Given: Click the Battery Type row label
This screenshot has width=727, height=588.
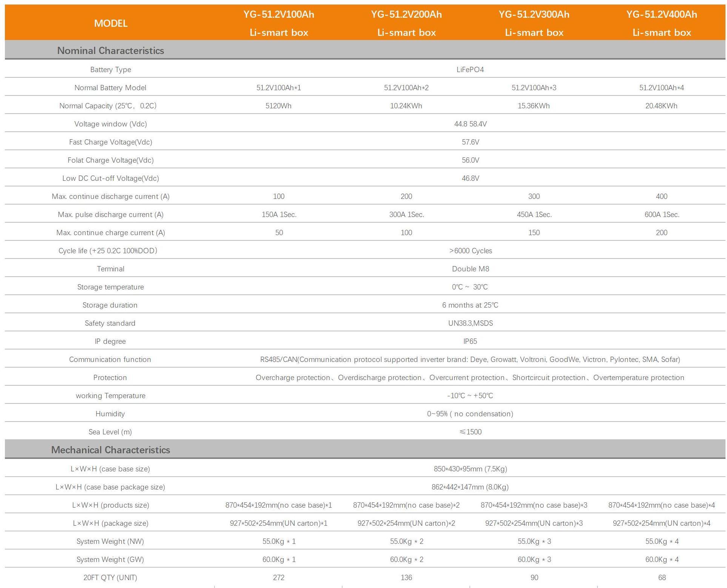Looking at the screenshot, I should pyautogui.click(x=111, y=69).
